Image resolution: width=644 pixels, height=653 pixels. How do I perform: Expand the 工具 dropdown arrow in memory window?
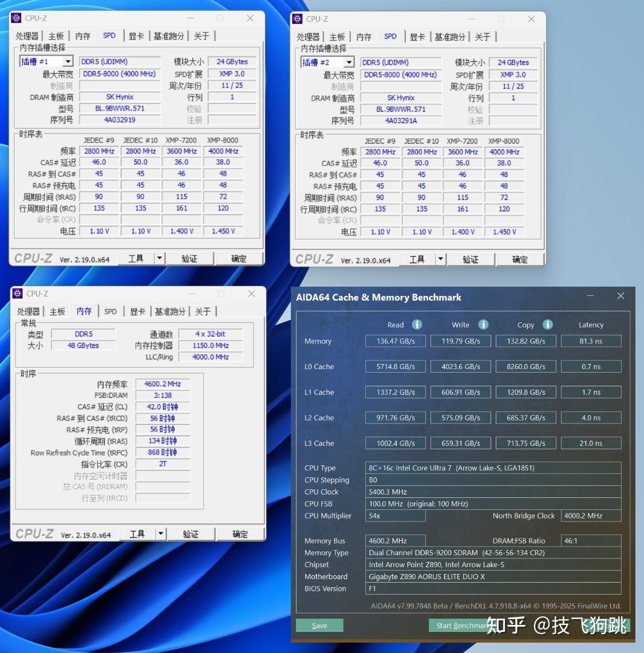(161, 534)
